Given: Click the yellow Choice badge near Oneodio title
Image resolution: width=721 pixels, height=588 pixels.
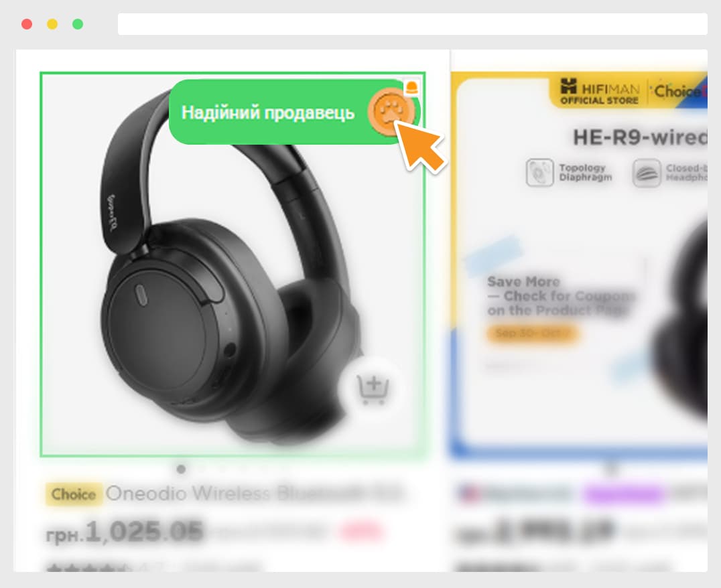Looking at the screenshot, I should click(x=74, y=494).
